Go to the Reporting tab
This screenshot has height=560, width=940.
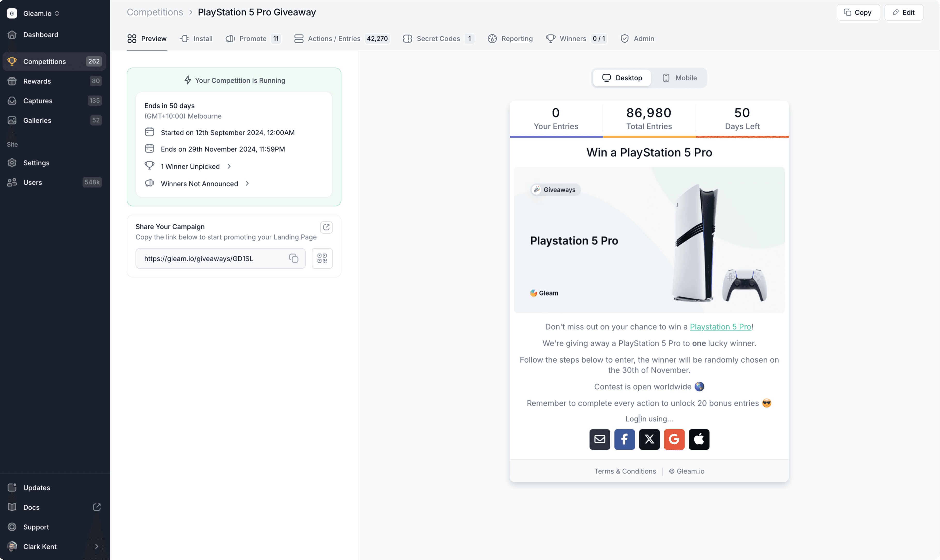click(510, 39)
